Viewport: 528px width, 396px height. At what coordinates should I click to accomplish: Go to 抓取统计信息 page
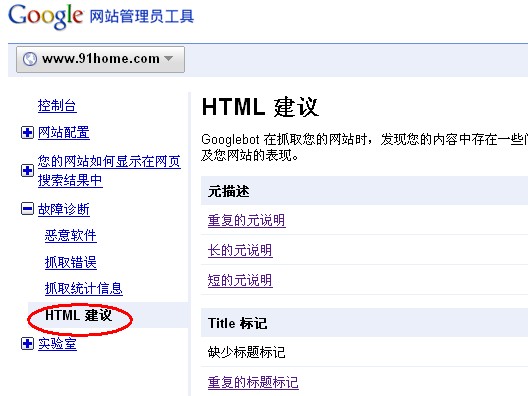pos(84,288)
